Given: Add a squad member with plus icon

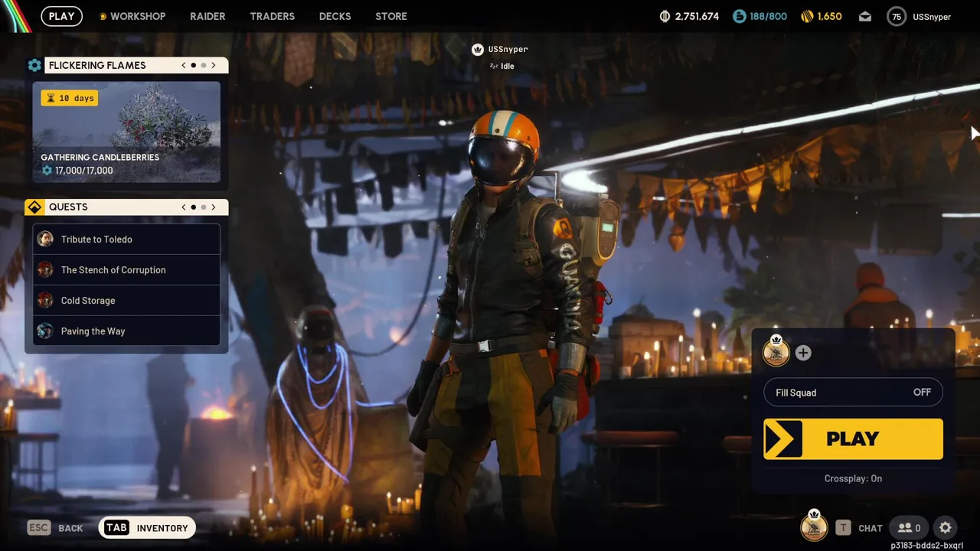Looking at the screenshot, I should point(803,353).
